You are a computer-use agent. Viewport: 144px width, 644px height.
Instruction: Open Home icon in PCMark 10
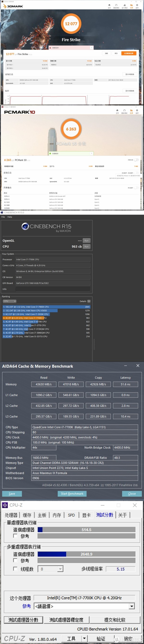point(117,110)
